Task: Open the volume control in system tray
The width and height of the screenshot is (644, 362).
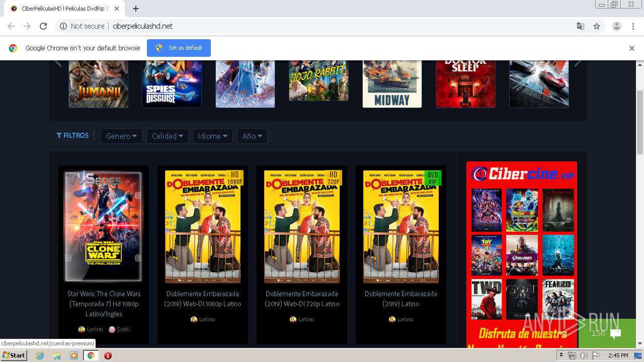Action: click(x=584, y=355)
